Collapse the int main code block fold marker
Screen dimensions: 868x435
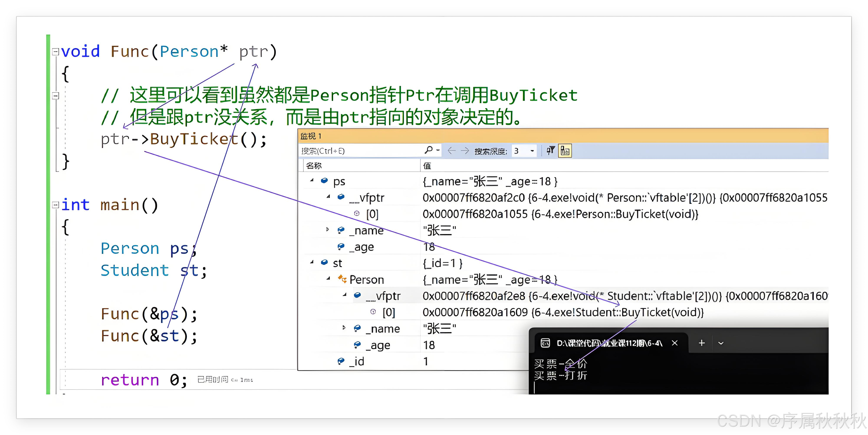[56, 204]
